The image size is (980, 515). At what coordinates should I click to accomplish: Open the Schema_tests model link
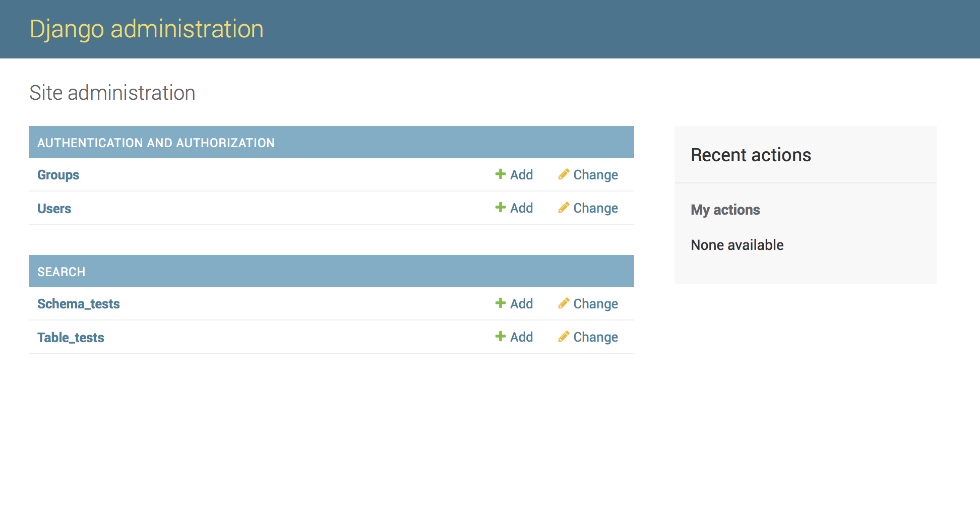[78, 304]
